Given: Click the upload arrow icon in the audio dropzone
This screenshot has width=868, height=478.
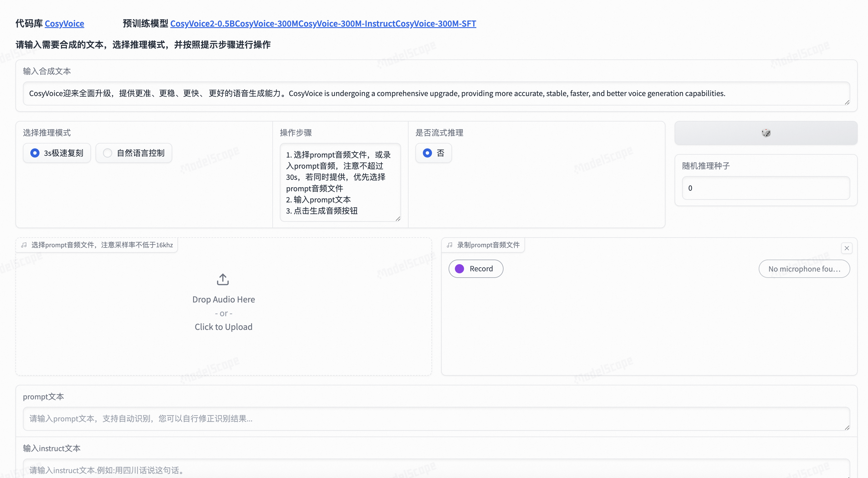Looking at the screenshot, I should 223,279.
